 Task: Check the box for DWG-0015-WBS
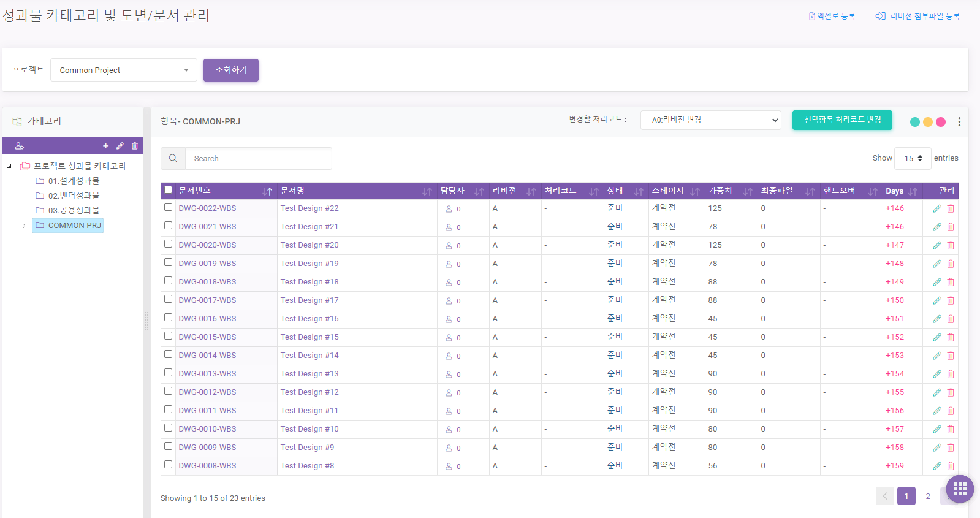pyautogui.click(x=168, y=336)
